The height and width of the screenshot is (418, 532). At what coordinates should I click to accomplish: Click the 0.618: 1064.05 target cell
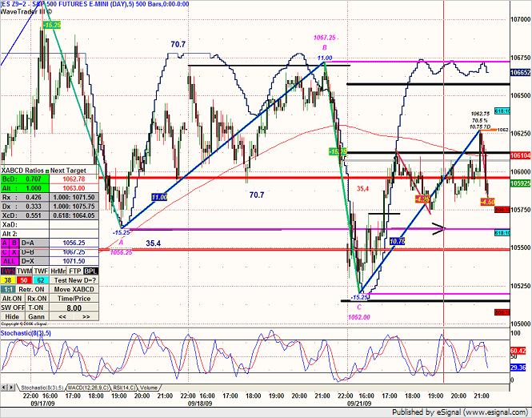coord(74,215)
